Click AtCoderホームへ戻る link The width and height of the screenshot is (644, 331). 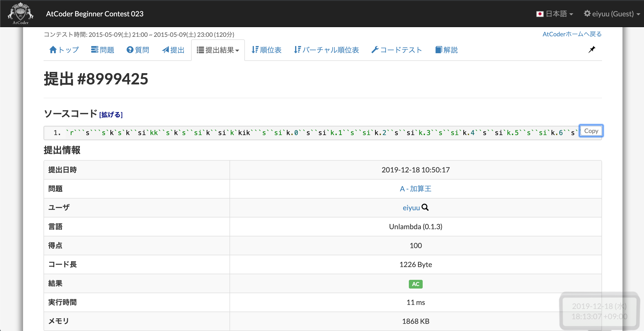pyautogui.click(x=572, y=34)
